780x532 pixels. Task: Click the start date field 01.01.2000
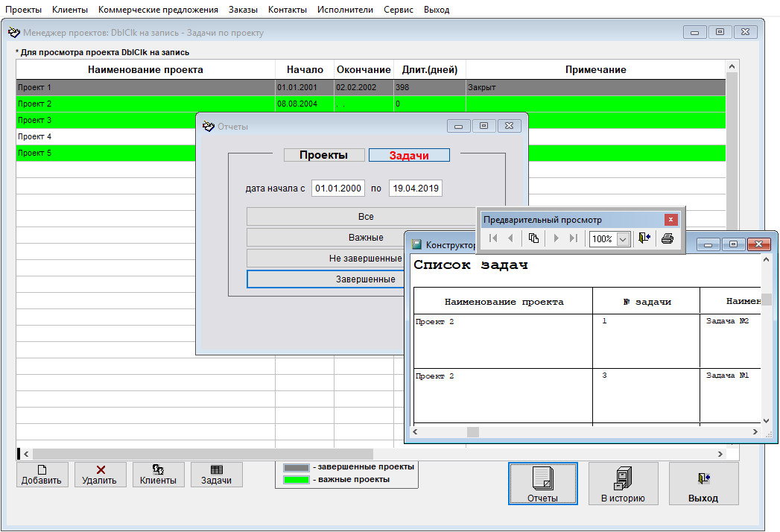[x=338, y=189]
